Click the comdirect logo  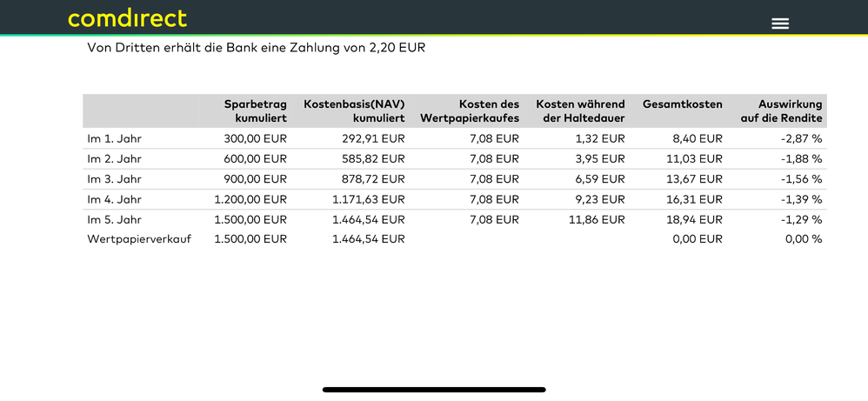[x=127, y=18]
